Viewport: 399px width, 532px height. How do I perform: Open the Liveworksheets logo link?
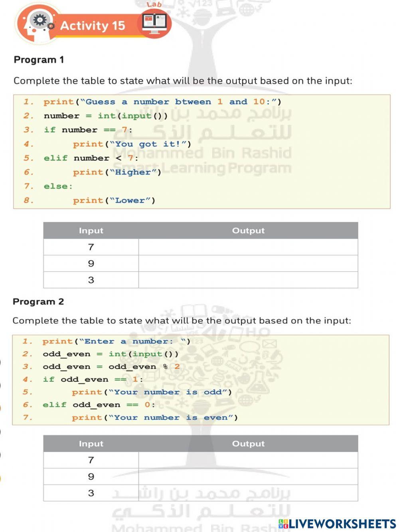tap(337, 524)
